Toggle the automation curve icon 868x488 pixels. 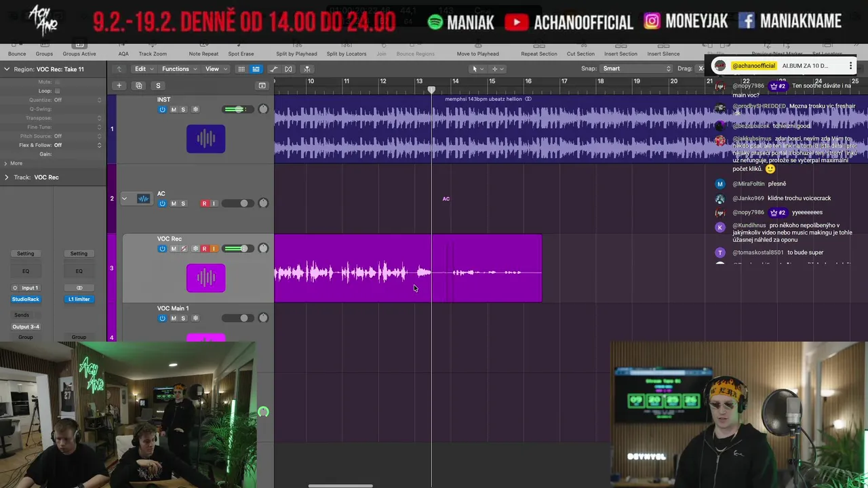(x=273, y=68)
